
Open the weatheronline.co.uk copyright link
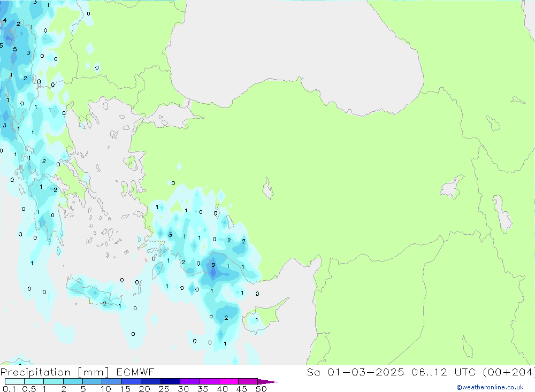(x=490, y=387)
